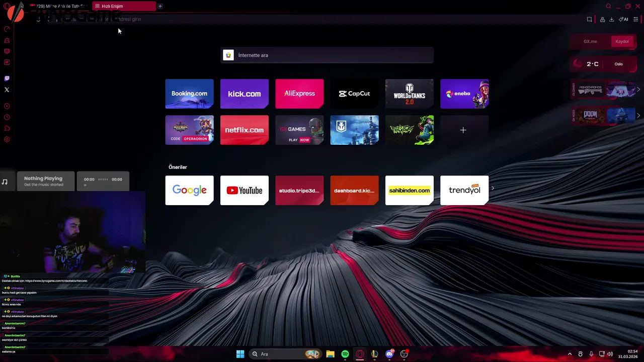
Task: Click the Windows taskbar Ara search box
Action: (286, 354)
